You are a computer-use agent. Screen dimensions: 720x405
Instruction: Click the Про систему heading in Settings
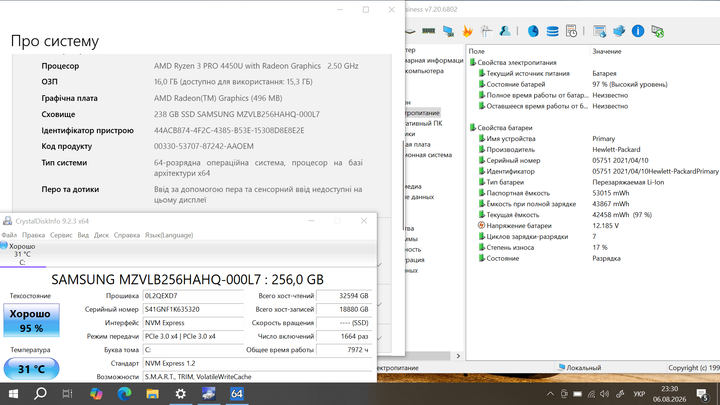click(55, 41)
